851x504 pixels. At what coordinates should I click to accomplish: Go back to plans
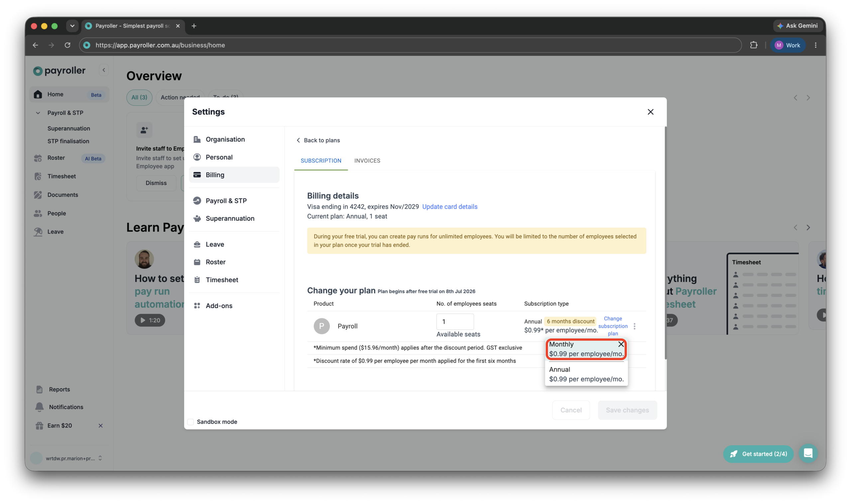318,140
